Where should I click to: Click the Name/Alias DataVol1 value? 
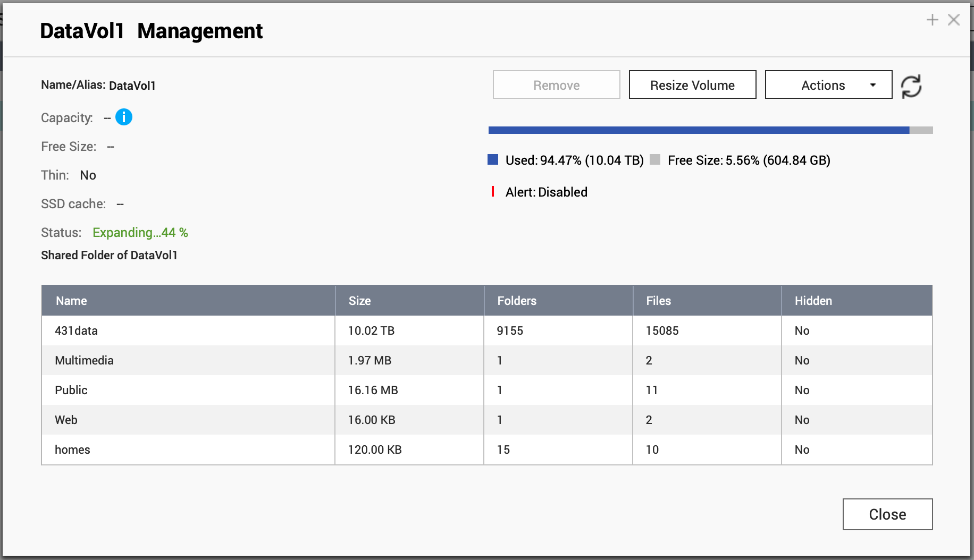132,86
